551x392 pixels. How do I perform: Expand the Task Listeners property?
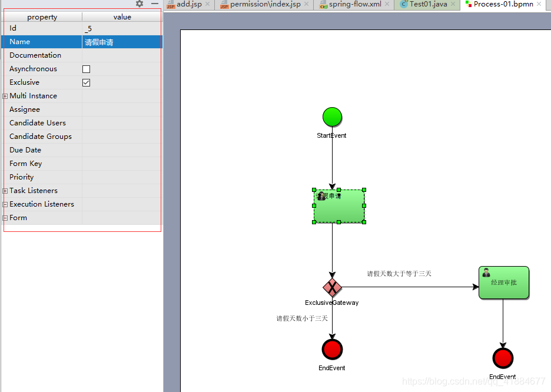pos(5,191)
